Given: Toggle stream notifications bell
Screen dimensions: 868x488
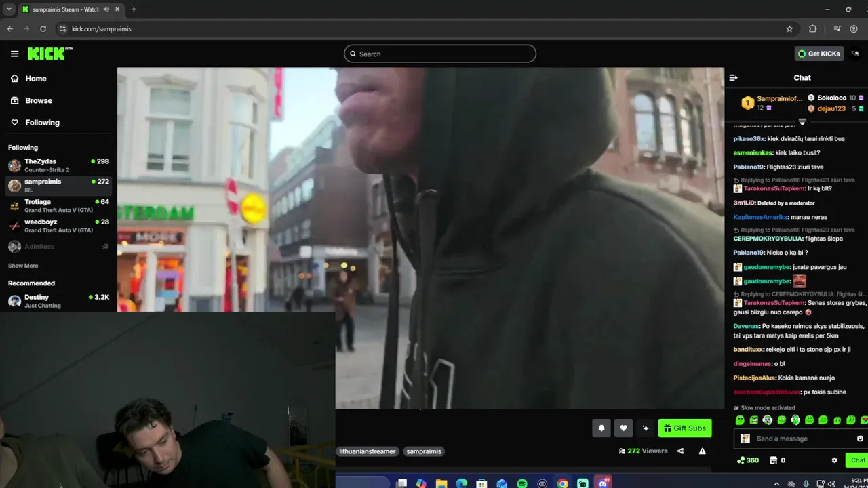Looking at the screenshot, I should click(601, 428).
